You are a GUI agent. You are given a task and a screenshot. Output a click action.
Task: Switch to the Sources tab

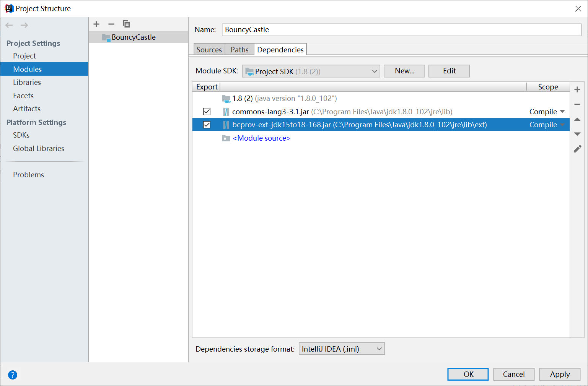coord(209,50)
